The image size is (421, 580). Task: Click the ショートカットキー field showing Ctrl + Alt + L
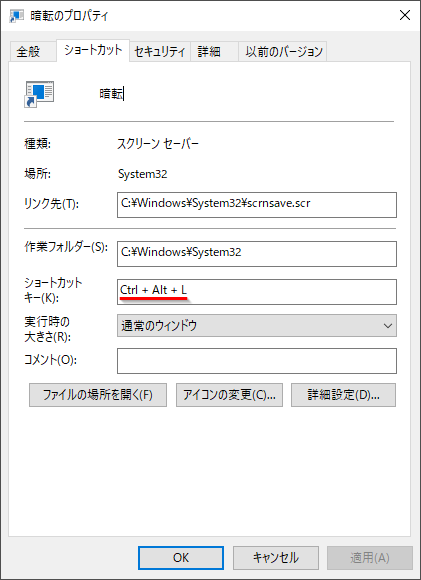click(257, 292)
